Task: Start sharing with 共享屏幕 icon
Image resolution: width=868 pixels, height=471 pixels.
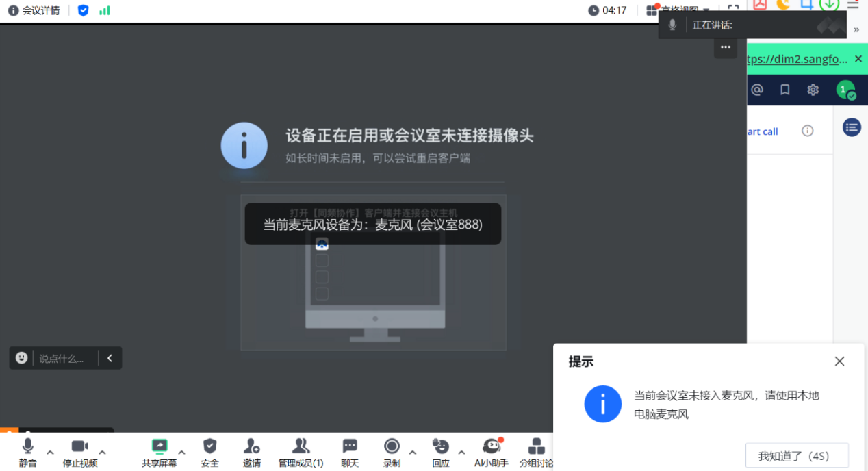Action: tap(159, 446)
